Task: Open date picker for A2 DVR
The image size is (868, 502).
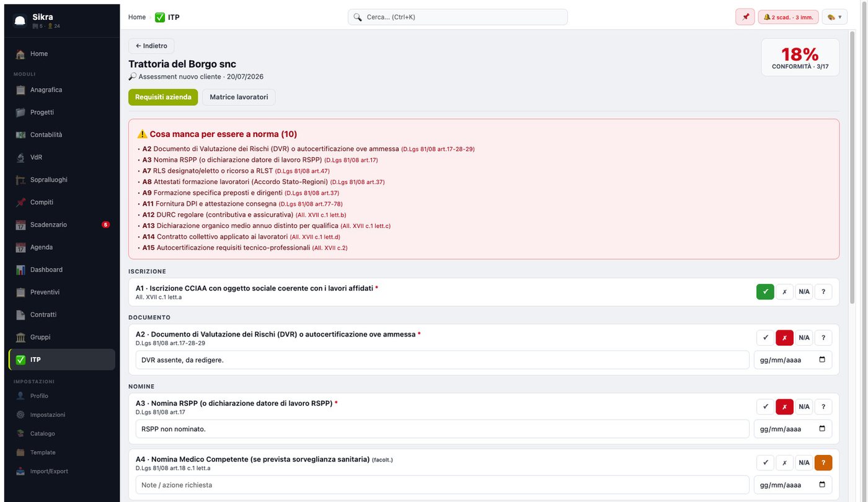Action: tap(822, 359)
